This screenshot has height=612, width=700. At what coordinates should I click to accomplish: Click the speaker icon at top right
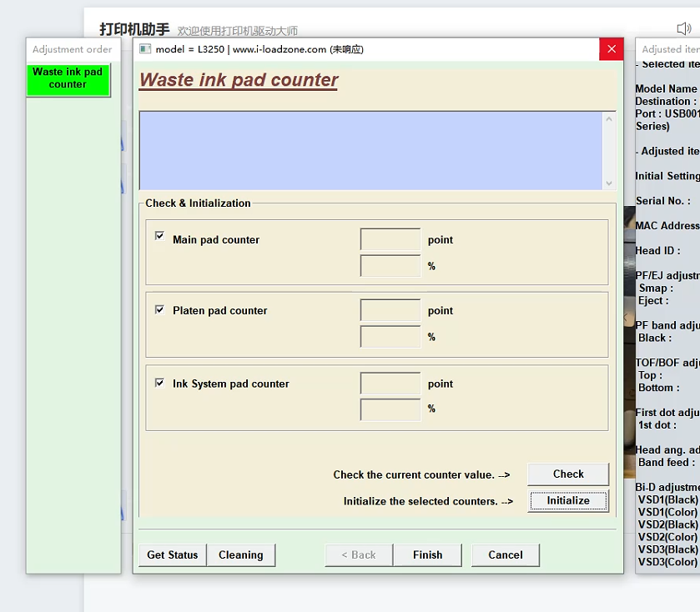[x=684, y=29]
